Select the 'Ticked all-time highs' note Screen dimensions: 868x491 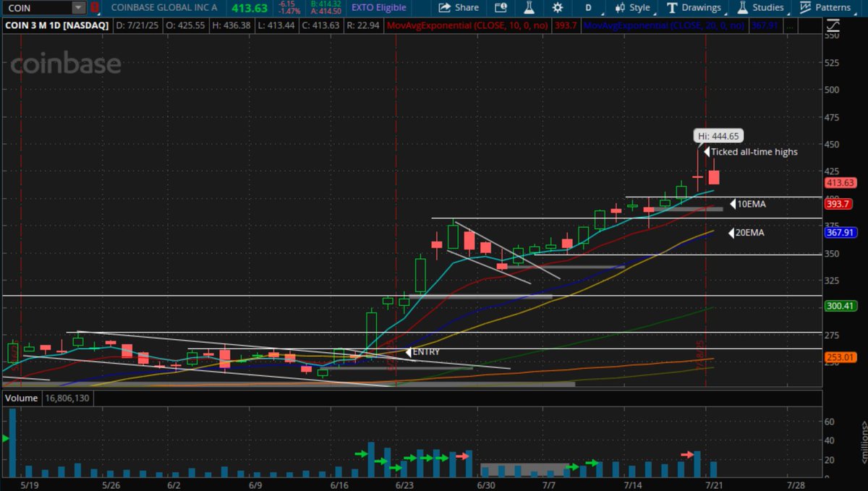pyautogui.click(x=754, y=152)
